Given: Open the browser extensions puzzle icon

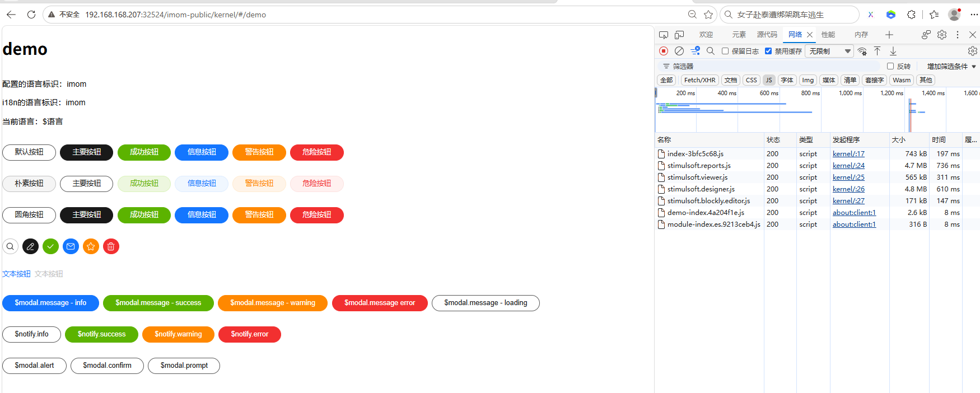Looking at the screenshot, I should [912, 15].
